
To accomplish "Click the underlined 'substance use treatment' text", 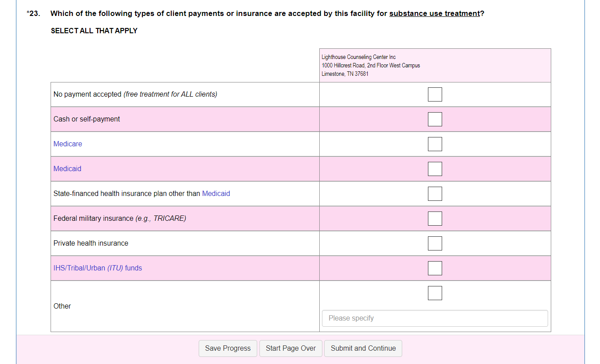I will click(435, 14).
